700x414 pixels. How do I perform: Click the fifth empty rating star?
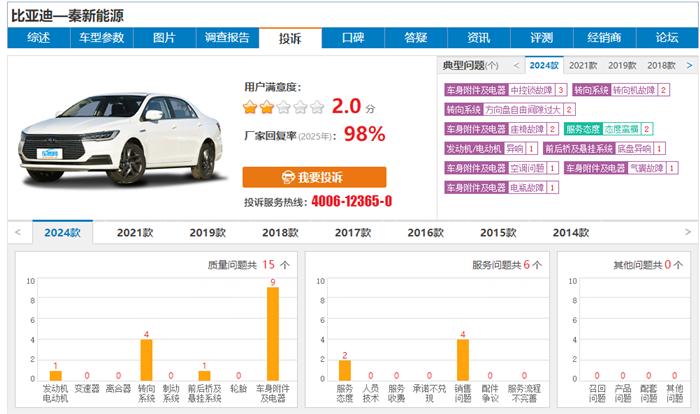pos(317,107)
